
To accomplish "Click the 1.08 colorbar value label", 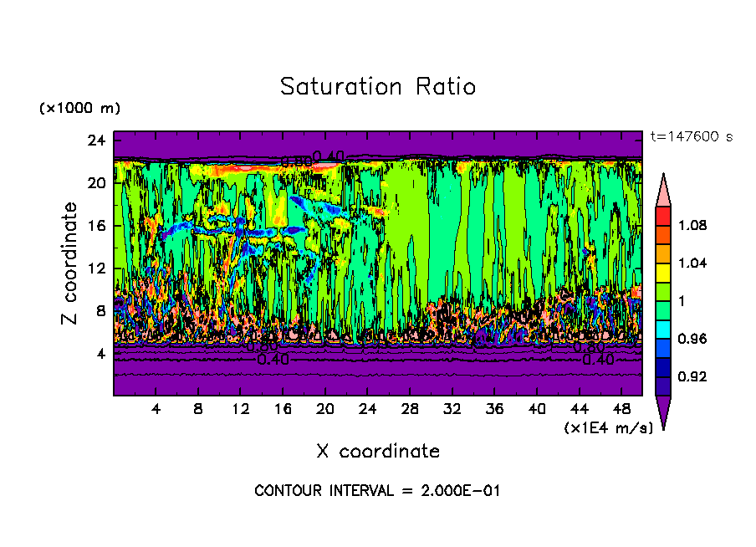I will pos(693,225).
